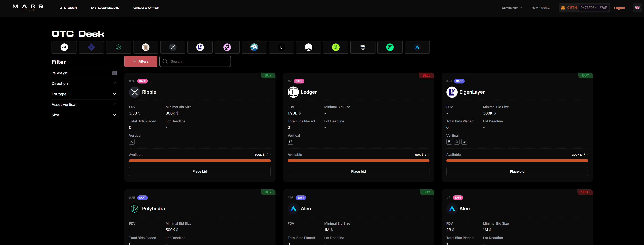Click the "50K $ / -" available amount

(422, 155)
